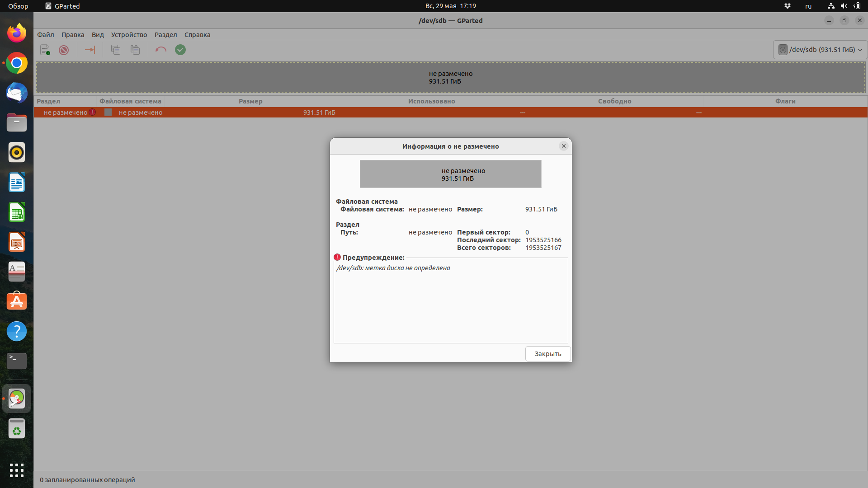Open the system status menu in top bar
Viewport: 868px width, 488px height.
tap(844, 6)
